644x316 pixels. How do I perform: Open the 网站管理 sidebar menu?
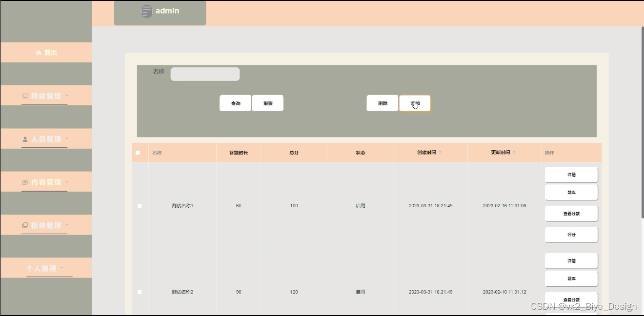(46, 96)
